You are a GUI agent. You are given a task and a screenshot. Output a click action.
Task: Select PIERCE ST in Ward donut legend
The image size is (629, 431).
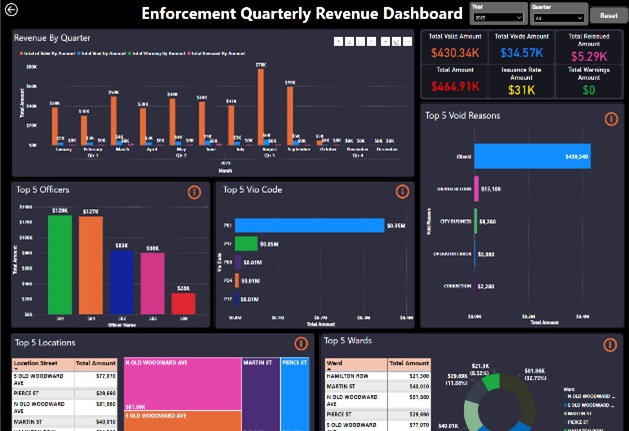point(578,422)
